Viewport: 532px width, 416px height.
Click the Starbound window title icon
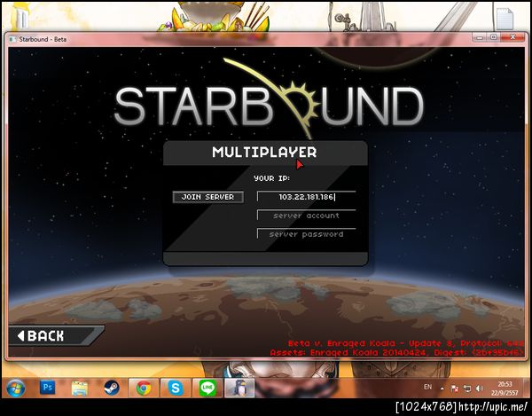(x=12, y=39)
